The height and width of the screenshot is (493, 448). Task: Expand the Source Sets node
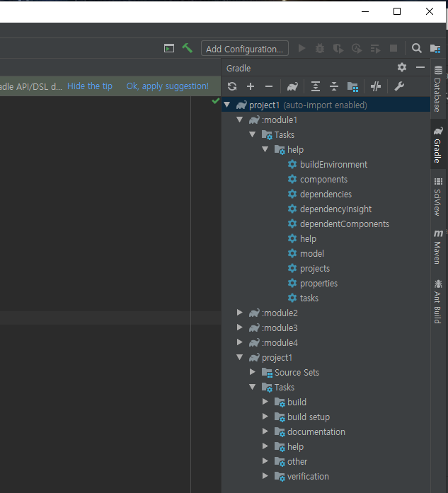(253, 372)
